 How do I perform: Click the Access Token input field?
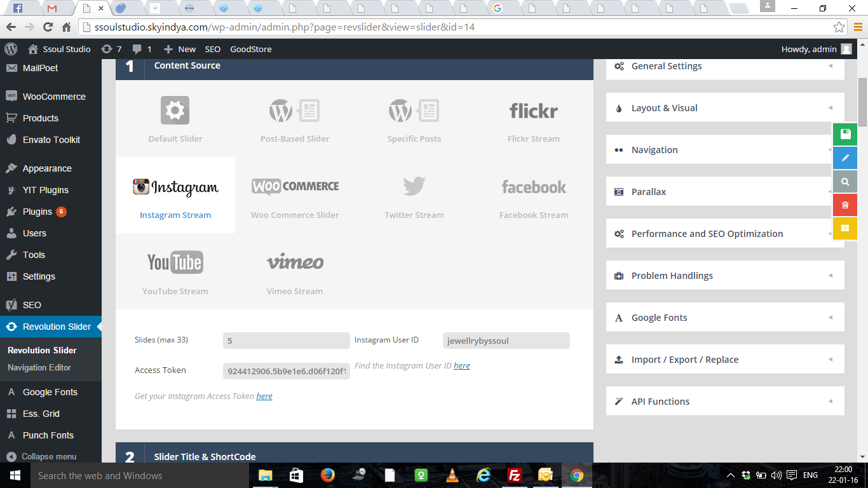(287, 371)
